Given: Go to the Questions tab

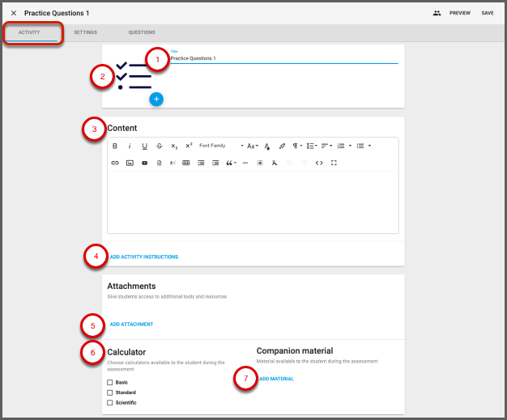Looking at the screenshot, I should [x=142, y=32].
